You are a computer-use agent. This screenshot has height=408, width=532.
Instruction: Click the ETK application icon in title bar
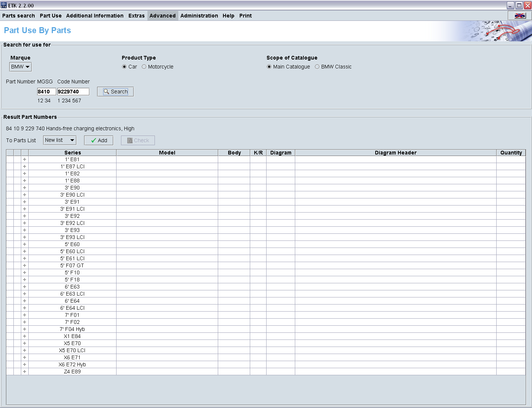[x=4, y=5]
